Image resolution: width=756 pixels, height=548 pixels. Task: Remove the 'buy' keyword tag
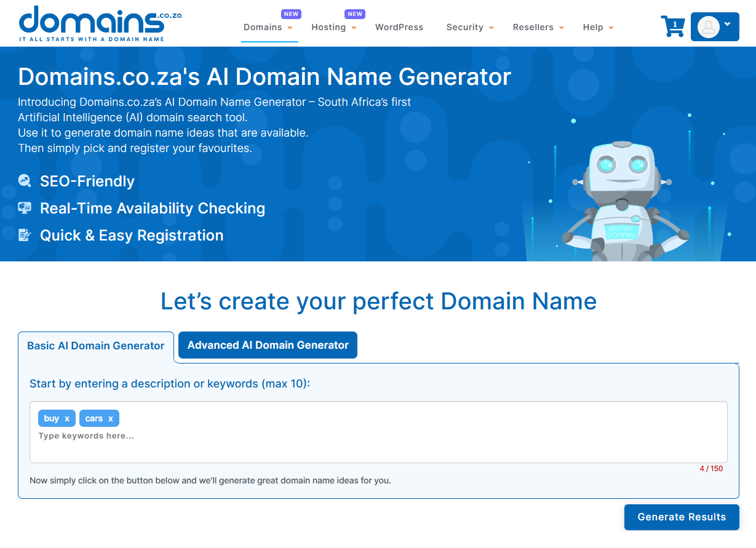point(67,418)
